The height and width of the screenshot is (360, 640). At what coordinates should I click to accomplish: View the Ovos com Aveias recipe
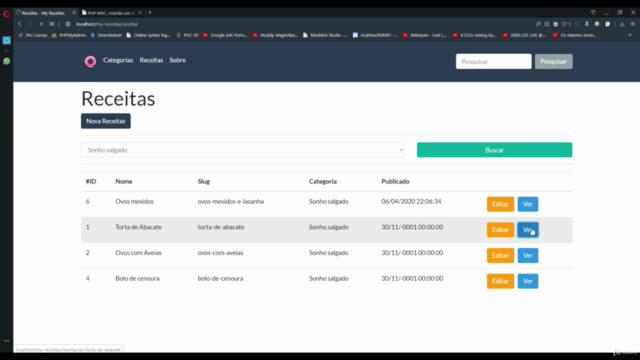coord(528,256)
